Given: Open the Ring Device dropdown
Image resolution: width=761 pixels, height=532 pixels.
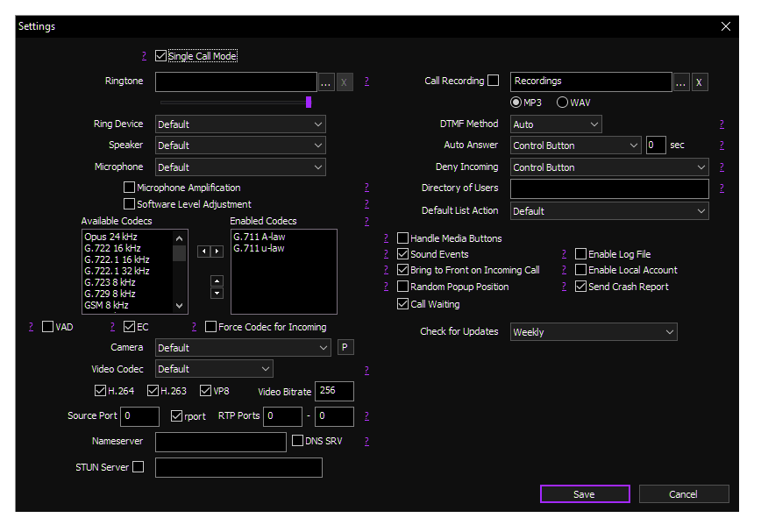Looking at the screenshot, I should [x=240, y=124].
